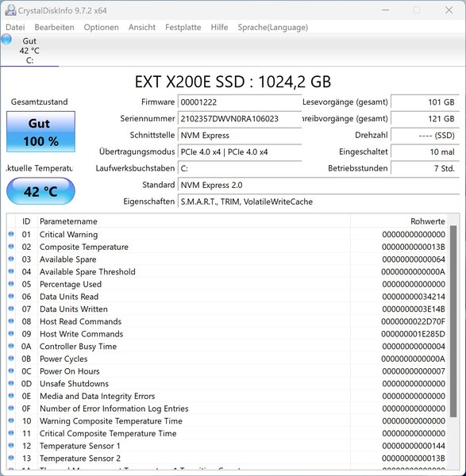
Task: Open the Bearbeiten menu
Action: click(x=54, y=27)
